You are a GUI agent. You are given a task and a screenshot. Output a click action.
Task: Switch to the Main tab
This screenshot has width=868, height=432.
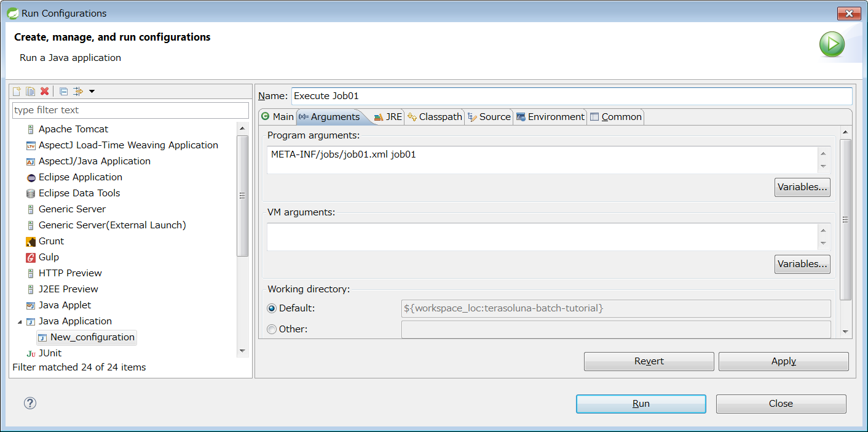click(x=277, y=117)
